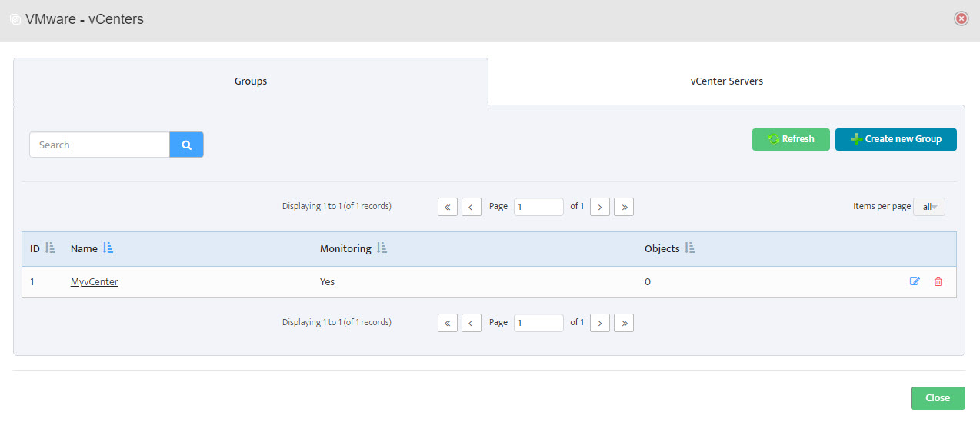Focus the top Page number field
This screenshot has width=980, height=422.
(x=538, y=207)
